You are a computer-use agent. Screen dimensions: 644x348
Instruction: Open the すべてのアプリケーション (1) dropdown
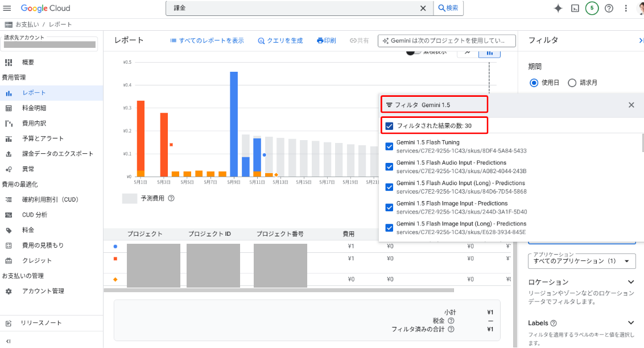(581, 261)
